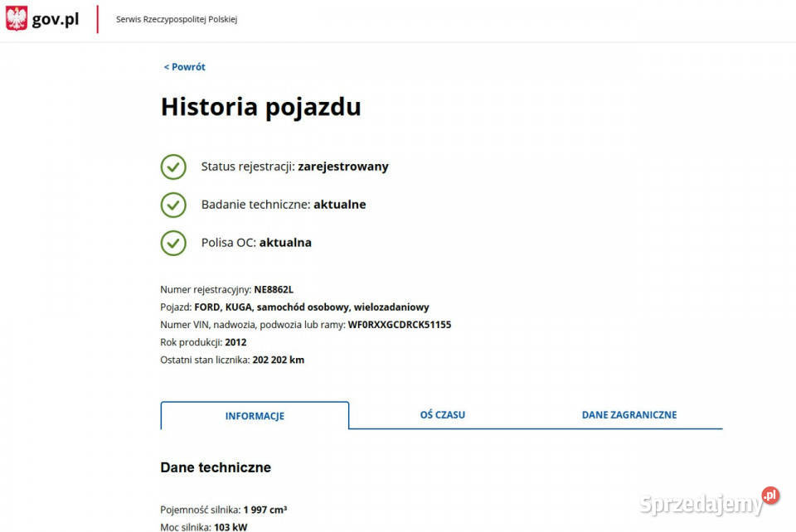Click the zarejestrowany status value

[x=343, y=167]
